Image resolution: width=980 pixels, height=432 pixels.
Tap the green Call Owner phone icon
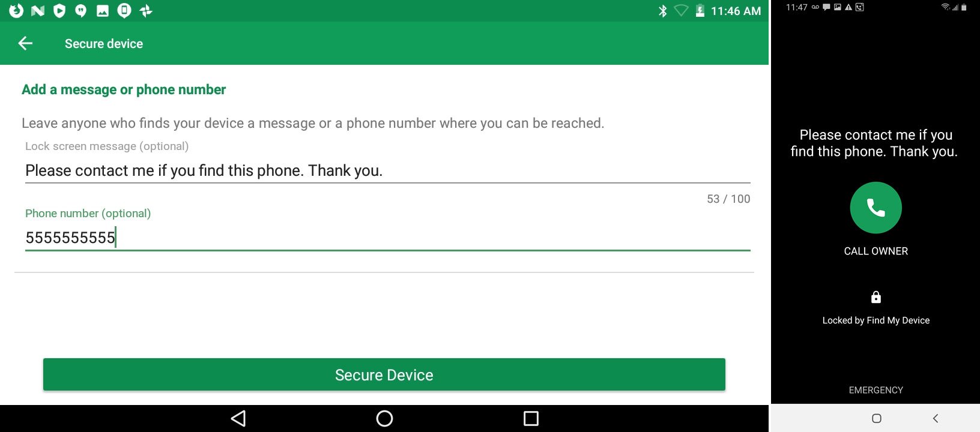pos(876,208)
